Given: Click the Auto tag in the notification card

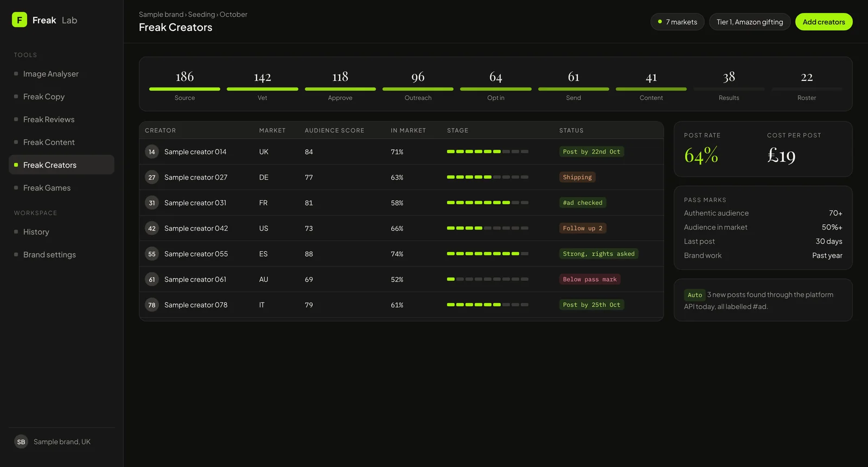Looking at the screenshot, I should coord(695,295).
